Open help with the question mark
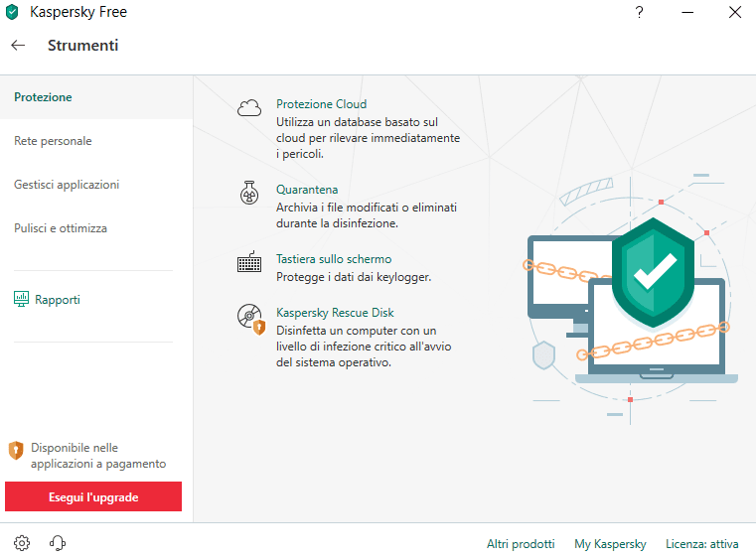Viewport: 756px width, 559px height. pos(639,13)
